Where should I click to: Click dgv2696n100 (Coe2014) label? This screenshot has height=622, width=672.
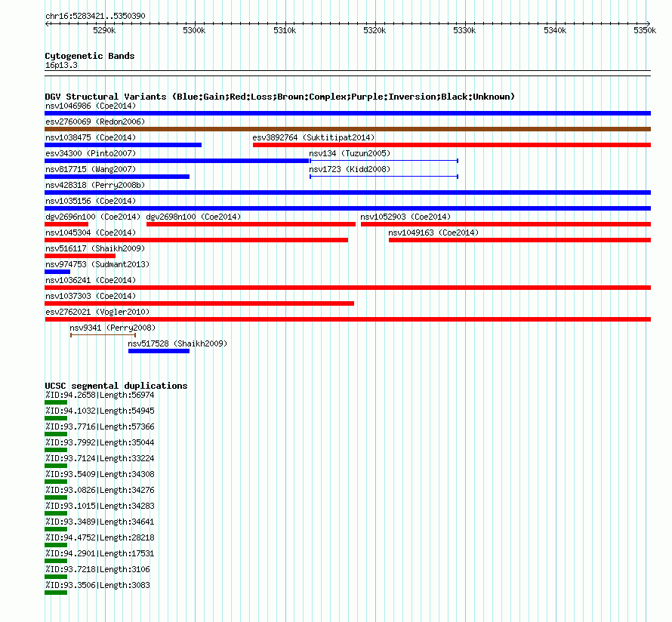(93, 217)
